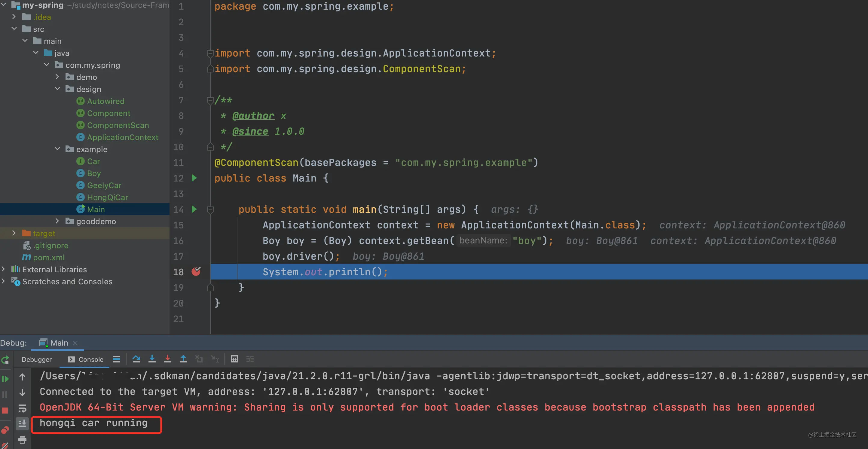The height and width of the screenshot is (449, 868).
Task: Click the run gutter arrow beside the main method
Action: [194, 209]
